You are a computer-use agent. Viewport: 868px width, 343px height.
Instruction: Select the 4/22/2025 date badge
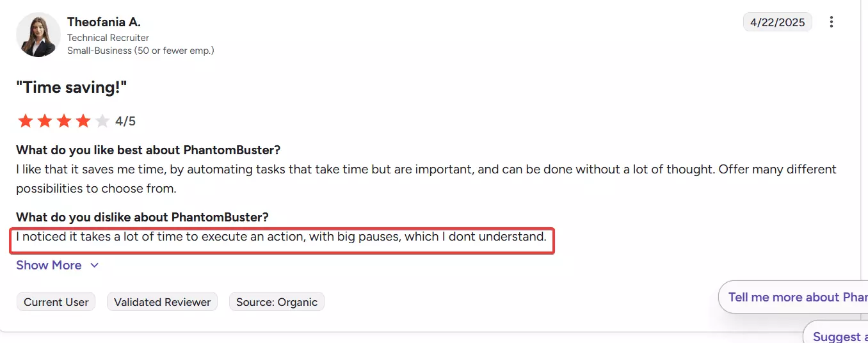point(777,22)
